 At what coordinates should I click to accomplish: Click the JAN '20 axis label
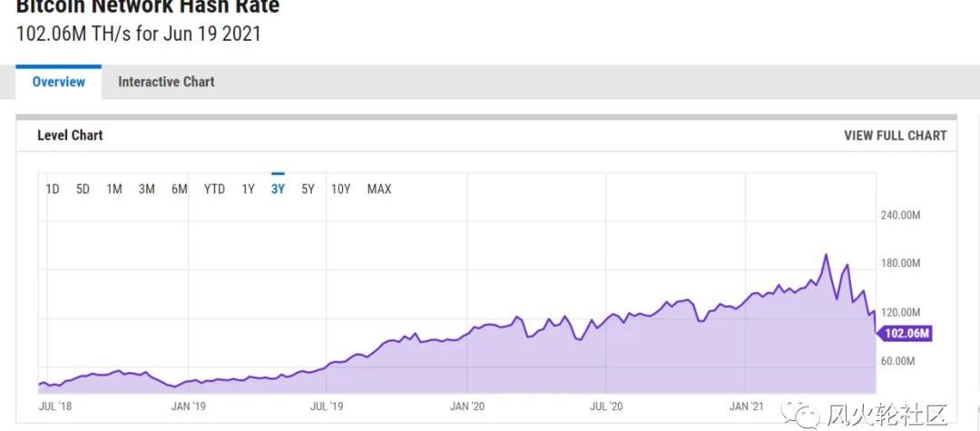467,406
